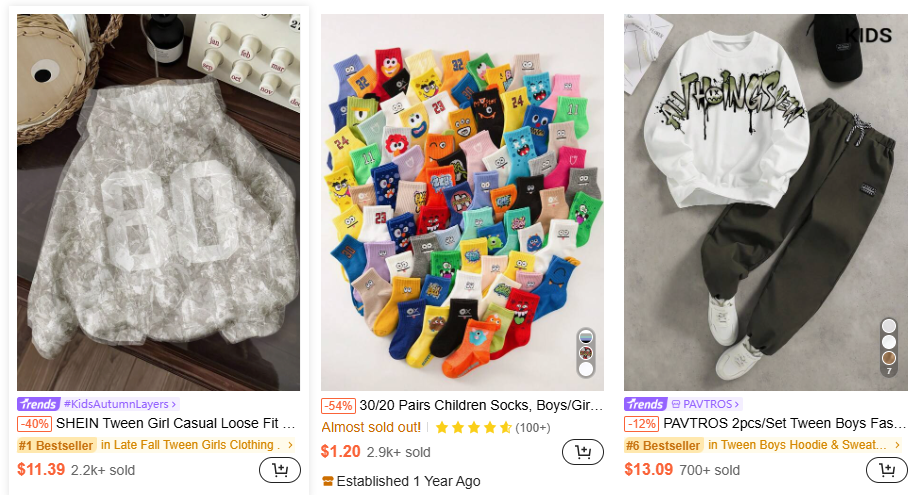Open the PAVTROS brand store link
The height and width of the screenshot is (495, 920).
706,404
